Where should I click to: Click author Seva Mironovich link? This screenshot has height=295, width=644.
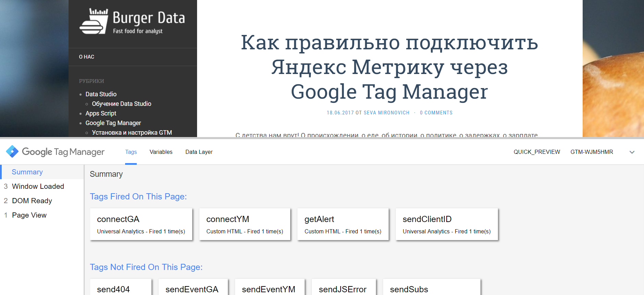tap(386, 113)
